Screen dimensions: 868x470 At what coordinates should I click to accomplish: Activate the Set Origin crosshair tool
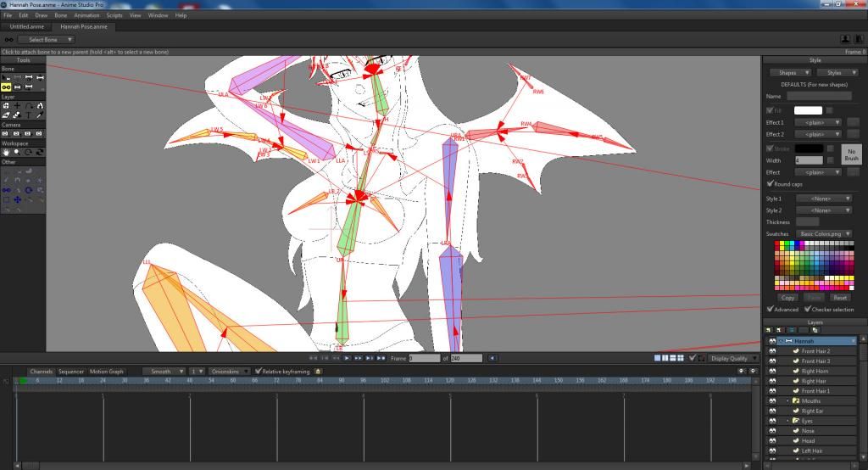(x=17, y=105)
